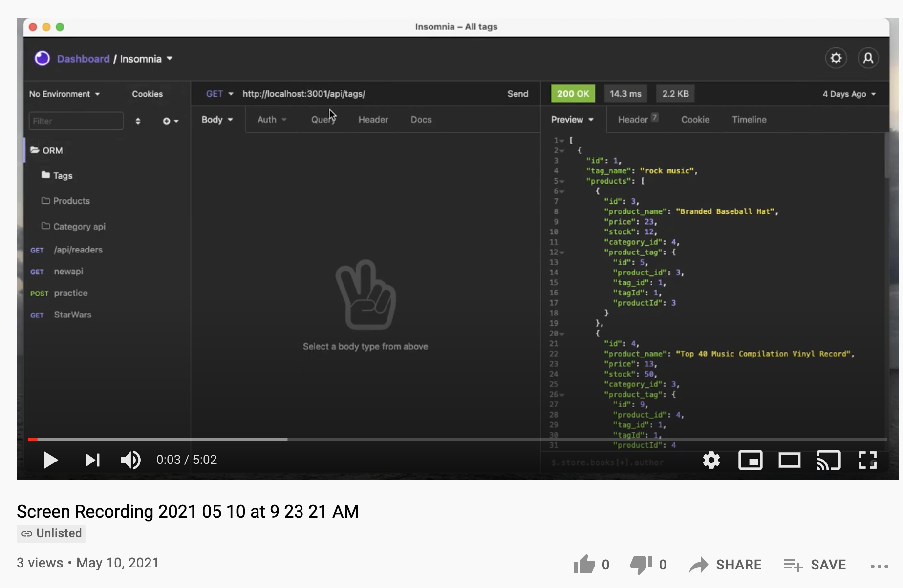Viewport: 903px width, 588px height.
Task: Click the 2.2 KB response size
Action: tap(675, 94)
